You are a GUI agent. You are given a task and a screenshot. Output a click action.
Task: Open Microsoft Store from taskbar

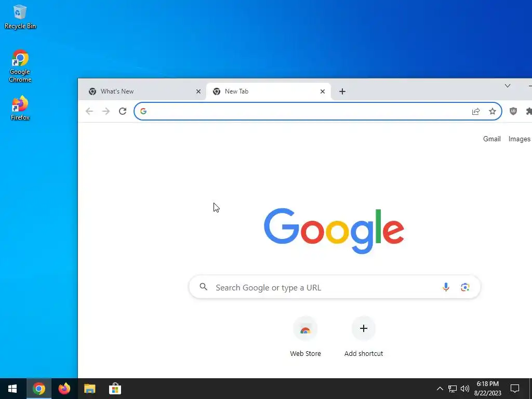coord(115,389)
